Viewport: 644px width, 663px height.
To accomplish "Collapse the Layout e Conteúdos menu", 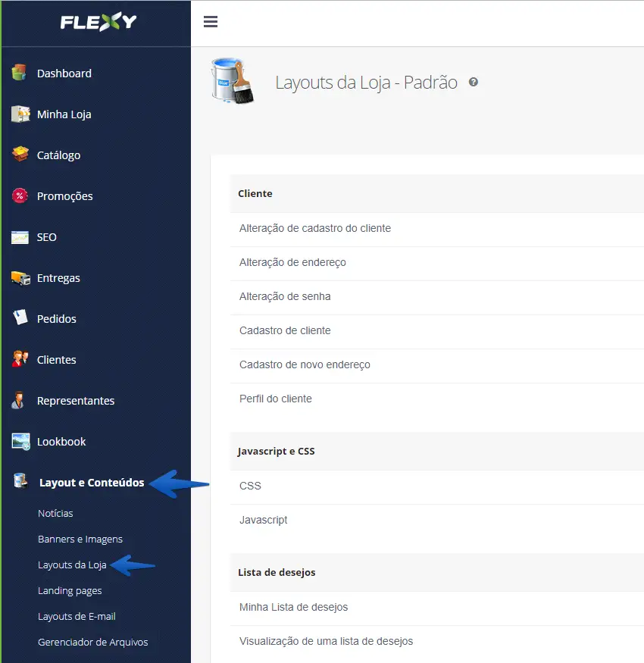I will (x=92, y=483).
